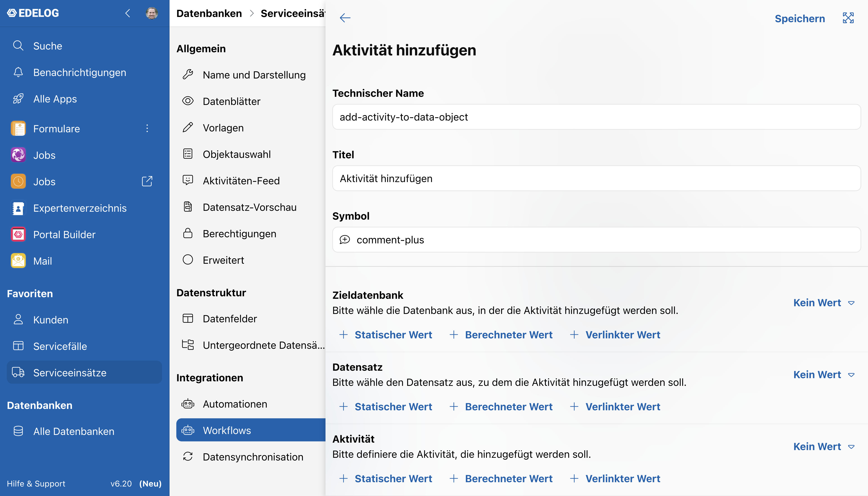Add Verlinkter Wert for Aktivität

615,478
